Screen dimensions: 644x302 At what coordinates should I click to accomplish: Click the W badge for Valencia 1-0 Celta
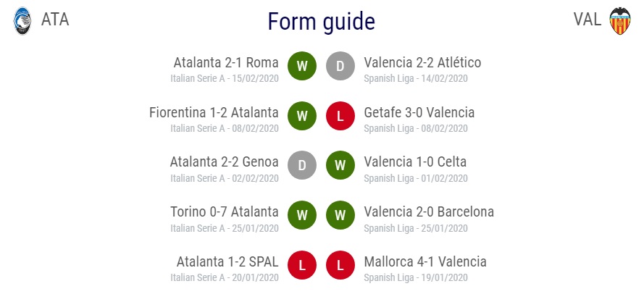(x=340, y=165)
